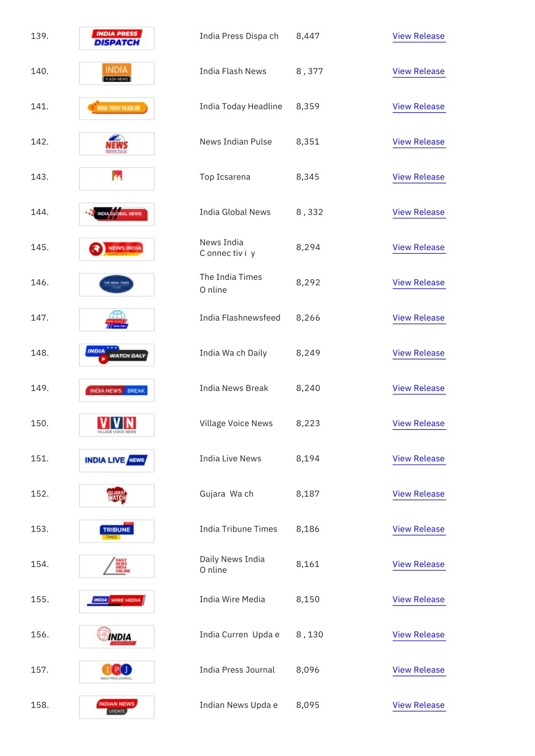Click the India Flash News logo
Screen dimensions: 535x756
click(117, 73)
